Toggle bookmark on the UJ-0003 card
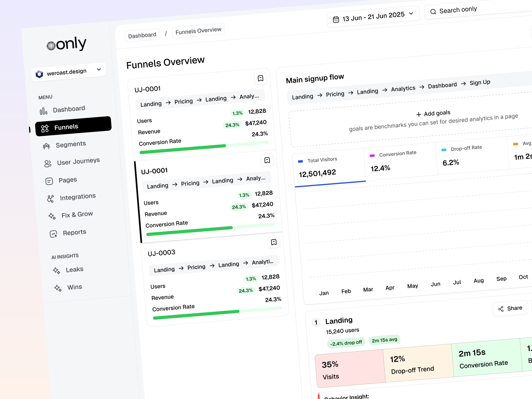Image resolution: width=532 pixels, height=399 pixels. 274,242
